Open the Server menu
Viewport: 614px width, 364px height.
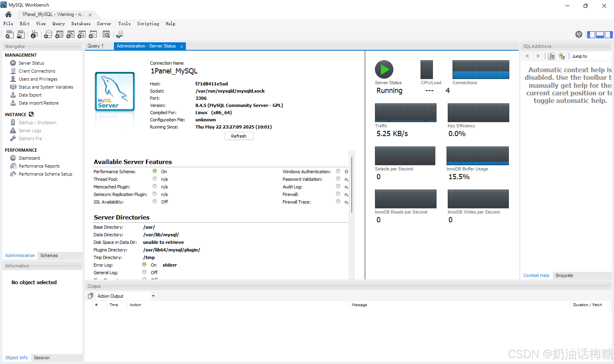[104, 24]
